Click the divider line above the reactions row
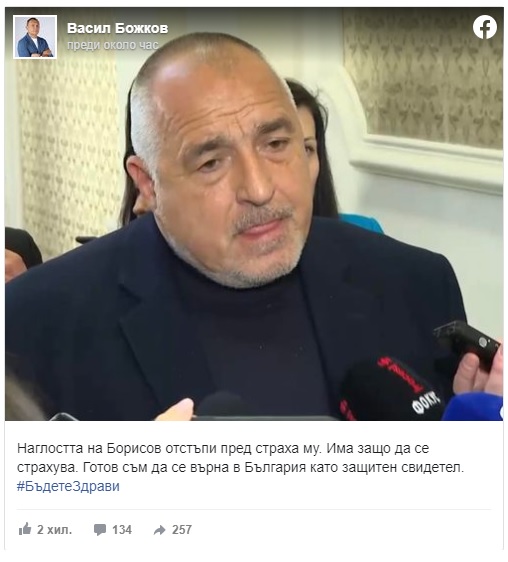The width and height of the screenshot is (508, 562). [254, 509]
